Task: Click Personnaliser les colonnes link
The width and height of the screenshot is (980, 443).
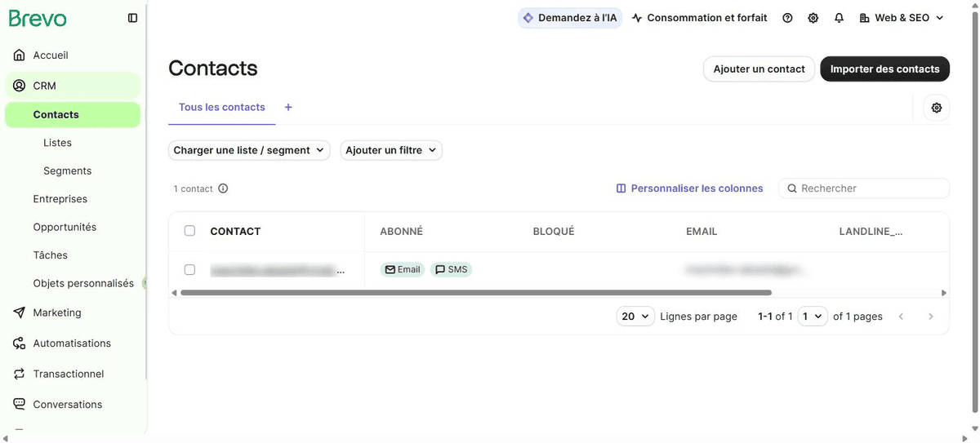Action: (x=689, y=188)
